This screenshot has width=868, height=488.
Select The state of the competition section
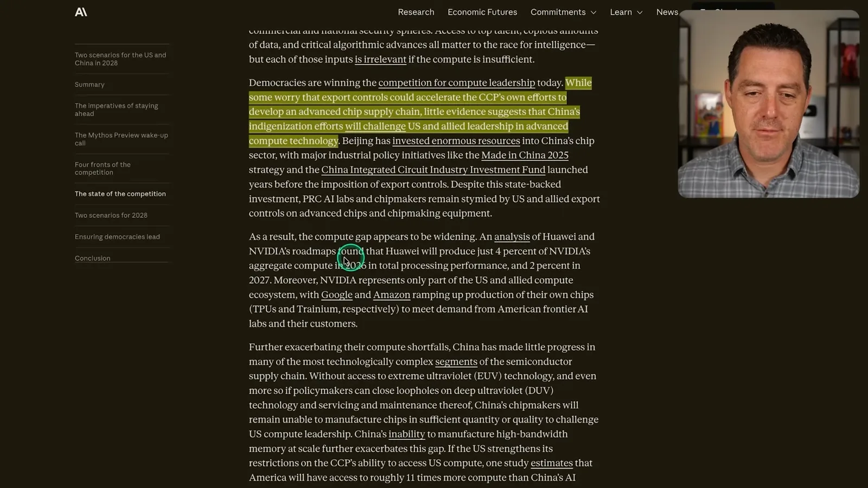click(x=120, y=194)
